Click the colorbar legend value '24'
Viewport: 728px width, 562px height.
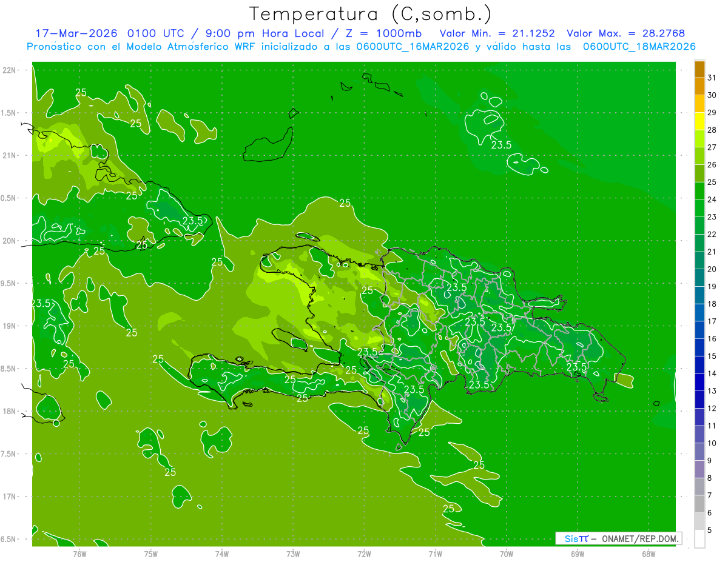[x=712, y=199]
